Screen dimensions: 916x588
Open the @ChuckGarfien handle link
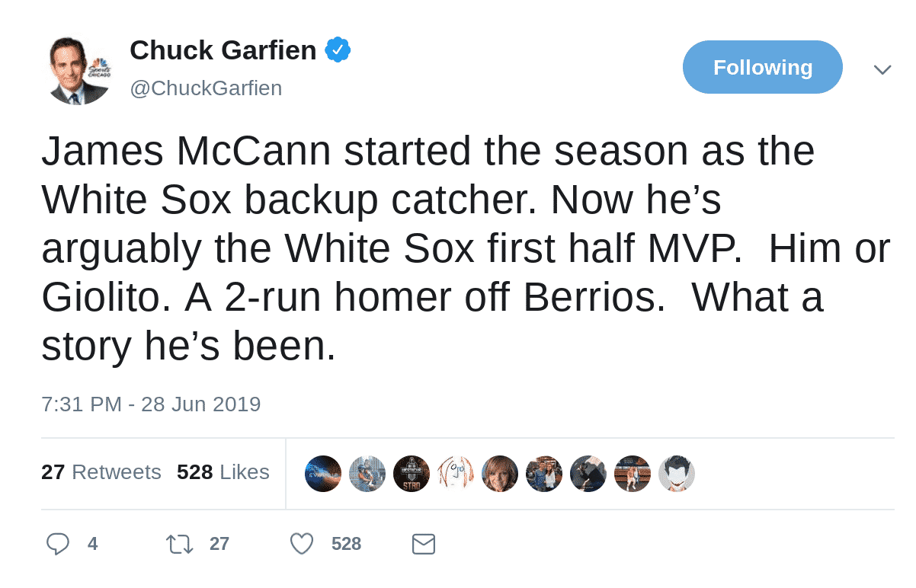coord(206,88)
